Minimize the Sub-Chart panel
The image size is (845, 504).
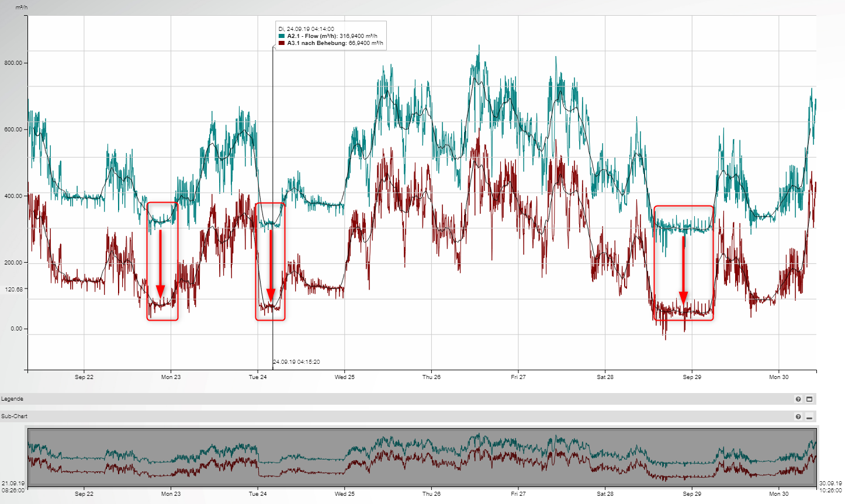pyautogui.click(x=809, y=417)
